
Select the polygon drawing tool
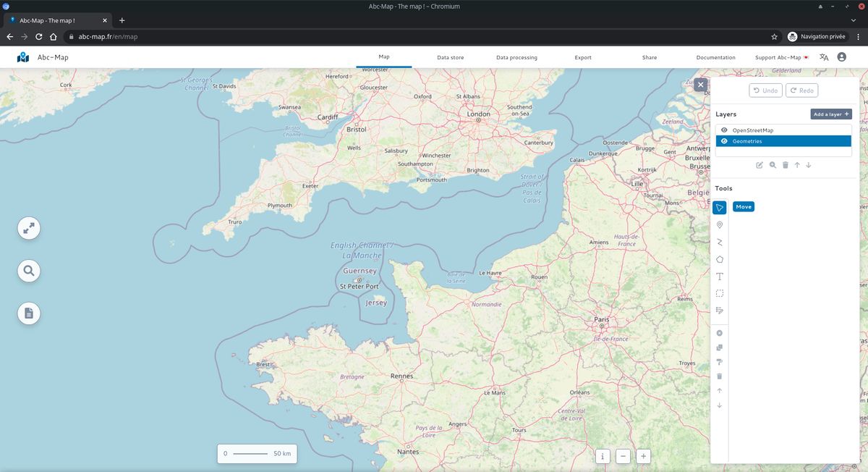click(x=719, y=258)
